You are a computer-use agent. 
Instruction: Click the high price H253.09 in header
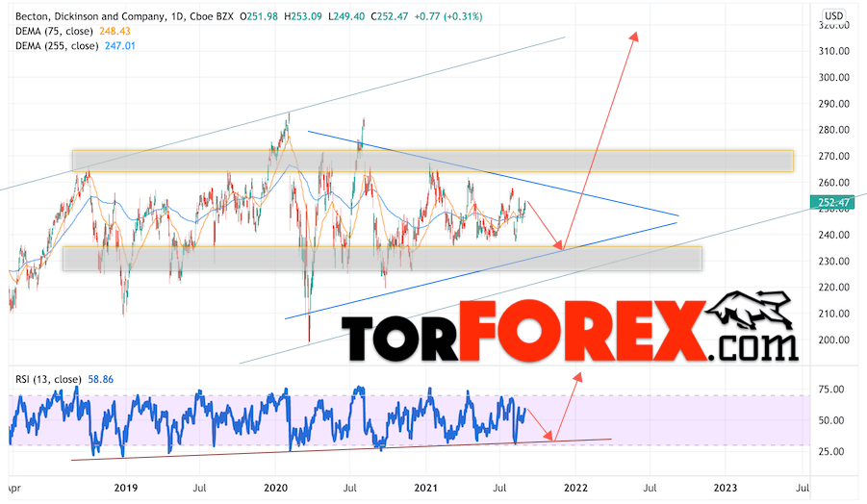coord(302,16)
